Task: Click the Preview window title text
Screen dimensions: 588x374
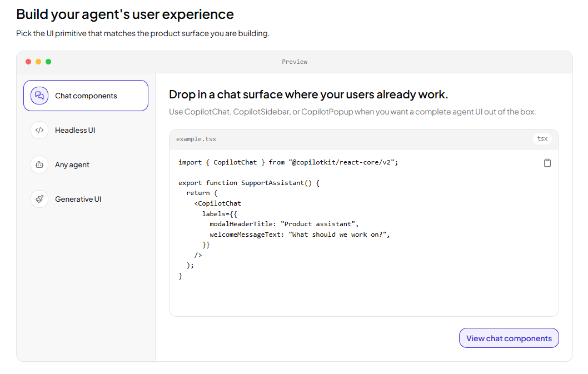Action: pyautogui.click(x=295, y=62)
